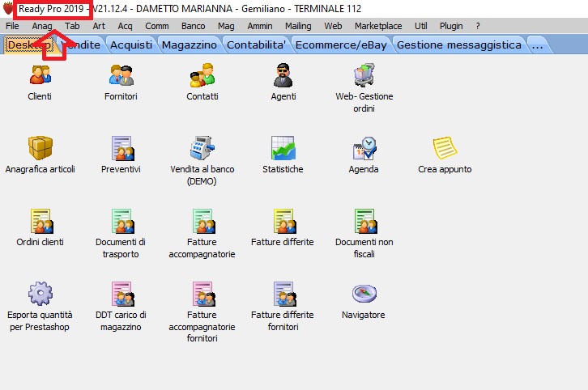Open the Acq menu
This screenshot has height=390, width=588.
(x=125, y=26)
